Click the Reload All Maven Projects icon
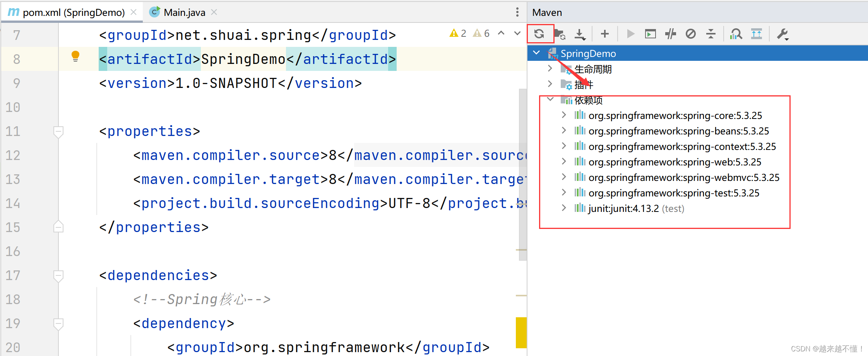The height and width of the screenshot is (356, 868). [539, 34]
